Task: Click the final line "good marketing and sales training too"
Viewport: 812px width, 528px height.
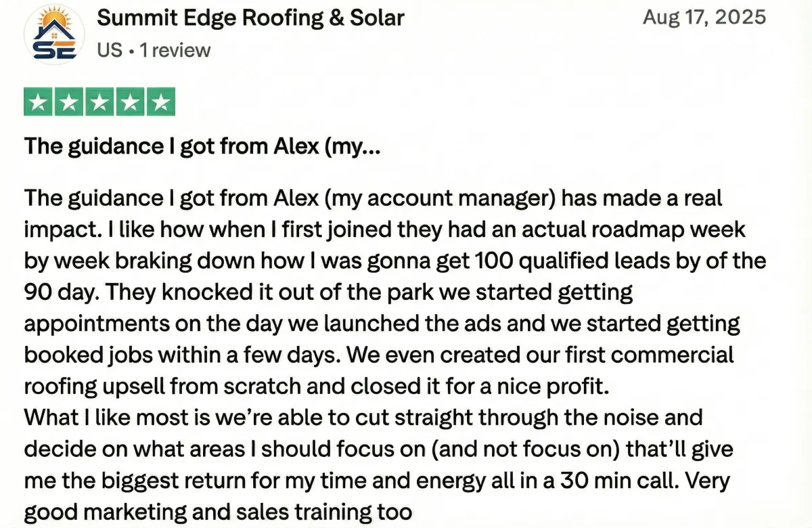Action: click(218, 511)
